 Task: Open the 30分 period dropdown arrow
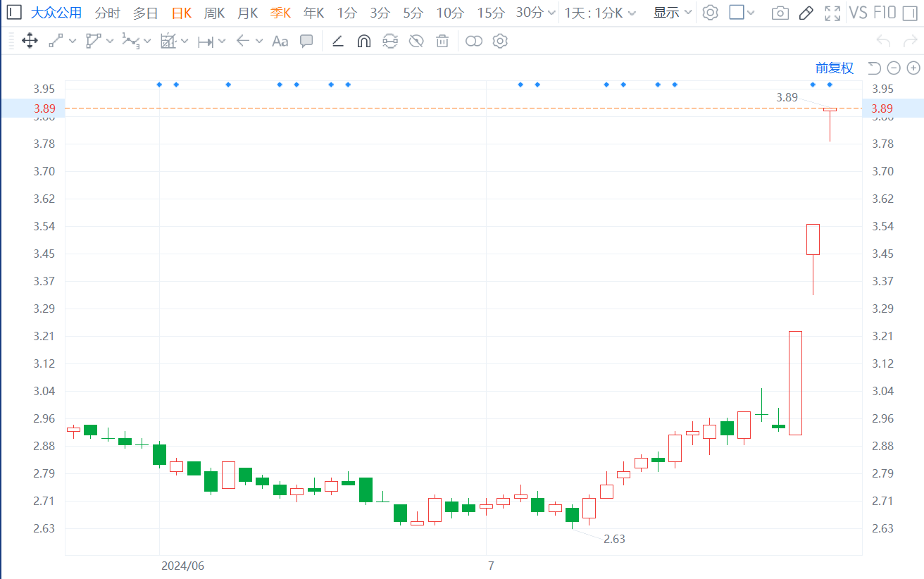click(x=551, y=13)
